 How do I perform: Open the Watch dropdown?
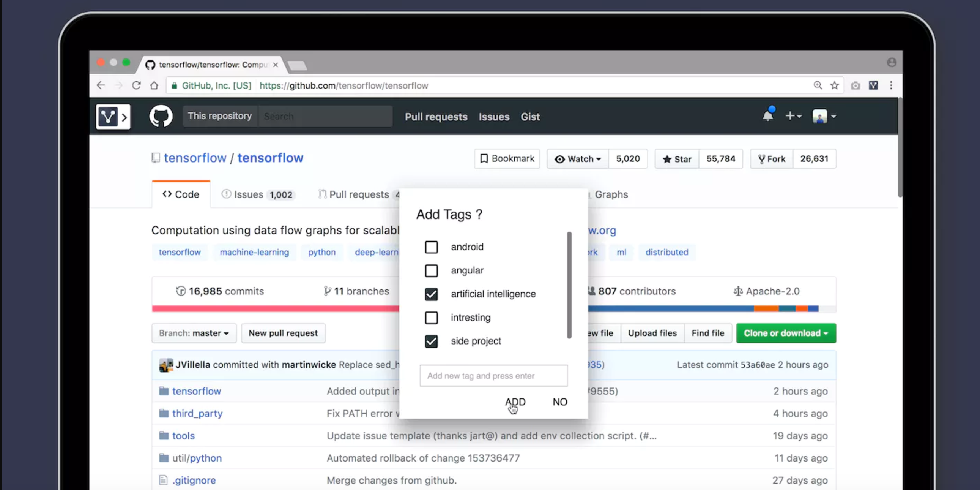coord(577,159)
